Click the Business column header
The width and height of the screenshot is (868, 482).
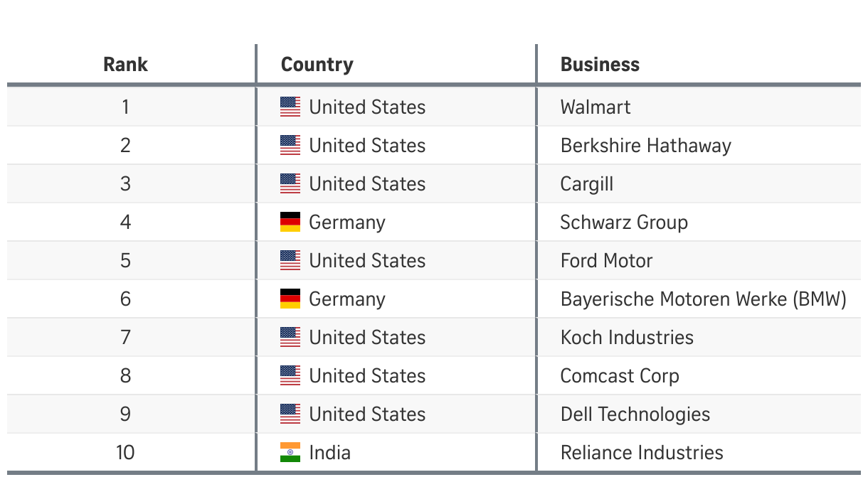click(600, 65)
